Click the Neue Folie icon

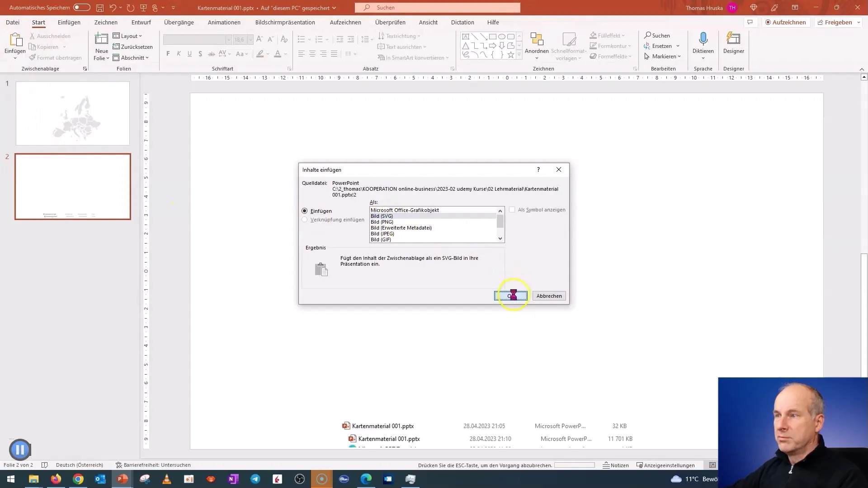pyautogui.click(x=101, y=39)
